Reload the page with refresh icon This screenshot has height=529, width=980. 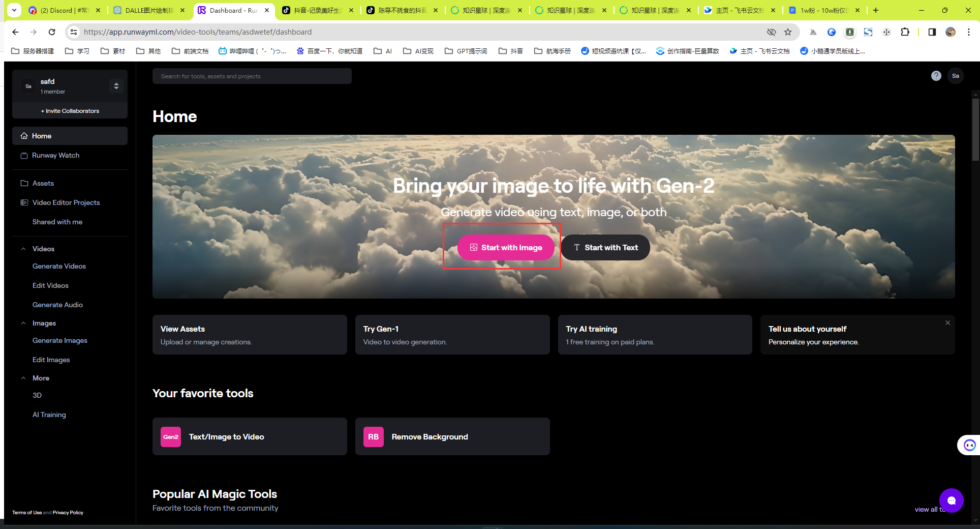tap(52, 32)
